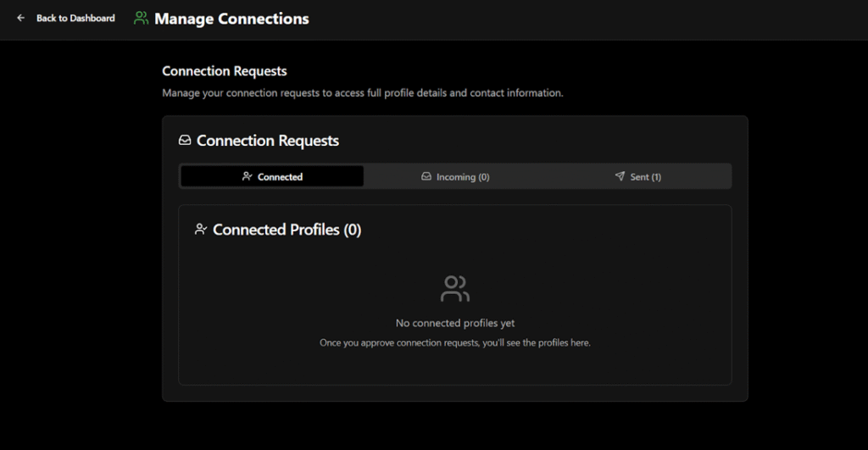Click the large people icon in empty state
Viewport: 868px width, 450px height.
click(x=455, y=289)
